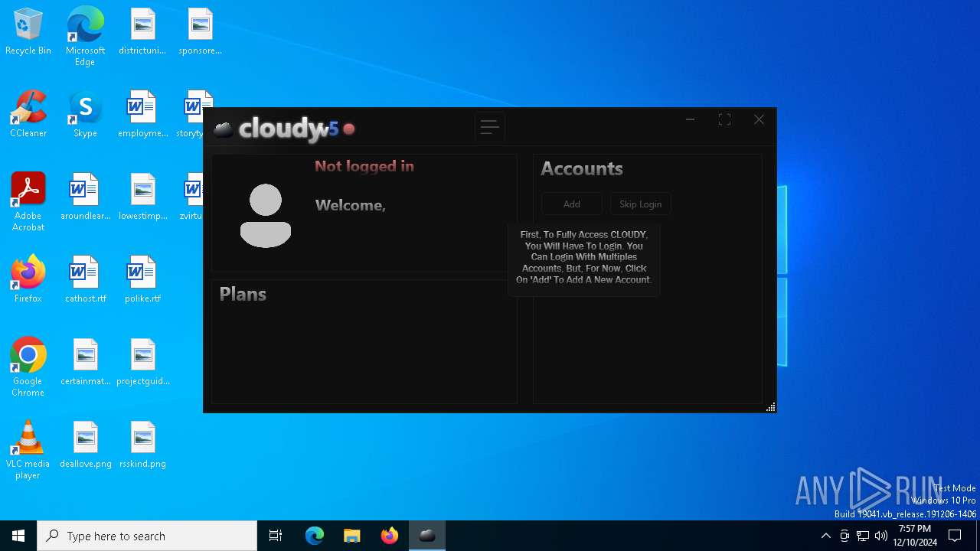Image resolution: width=980 pixels, height=551 pixels.
Task: Click the 'Not logged in' status text
Action: coord(364,166)
